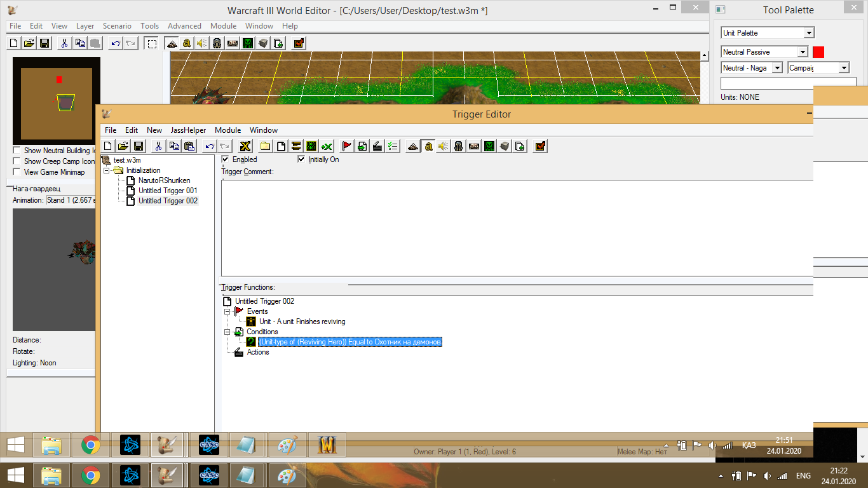
Task: Click the Warcraft III taskbar icon
Action: click(327, 445)
